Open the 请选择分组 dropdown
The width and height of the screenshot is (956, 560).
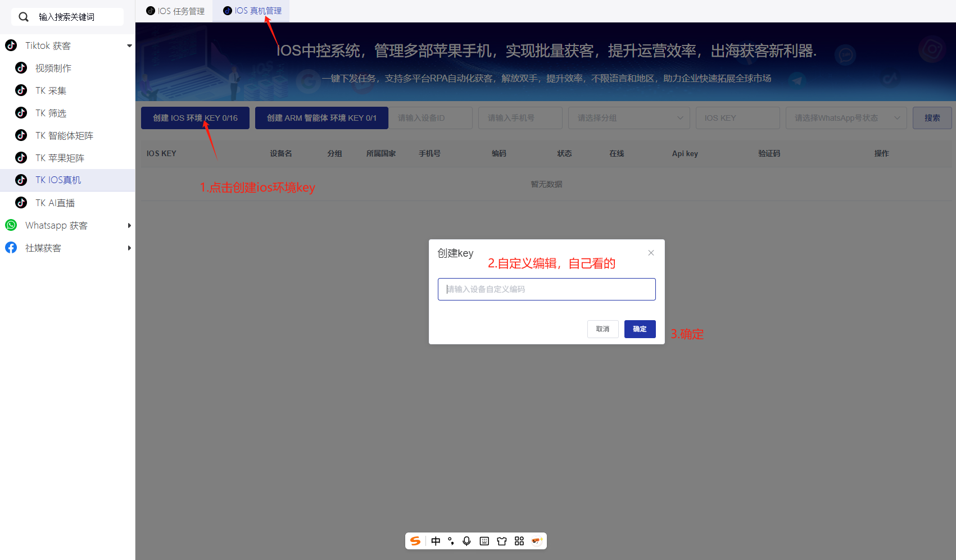click(628, 117)
